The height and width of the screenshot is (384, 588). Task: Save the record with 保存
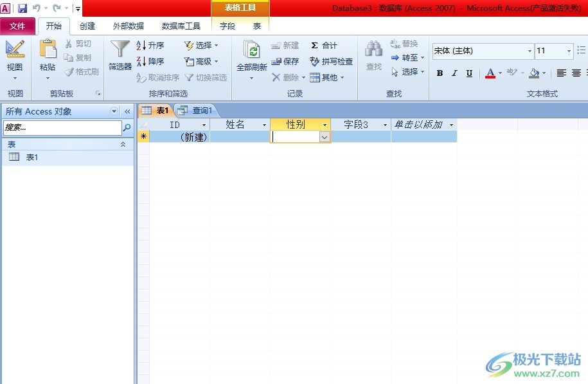pyautogui.click(x=285, y=61)
